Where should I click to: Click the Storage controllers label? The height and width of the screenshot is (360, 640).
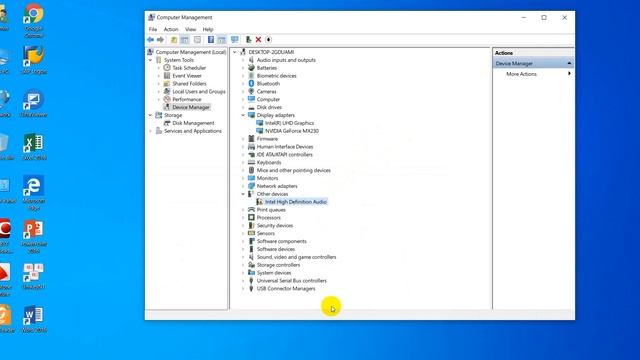point(278,265)
